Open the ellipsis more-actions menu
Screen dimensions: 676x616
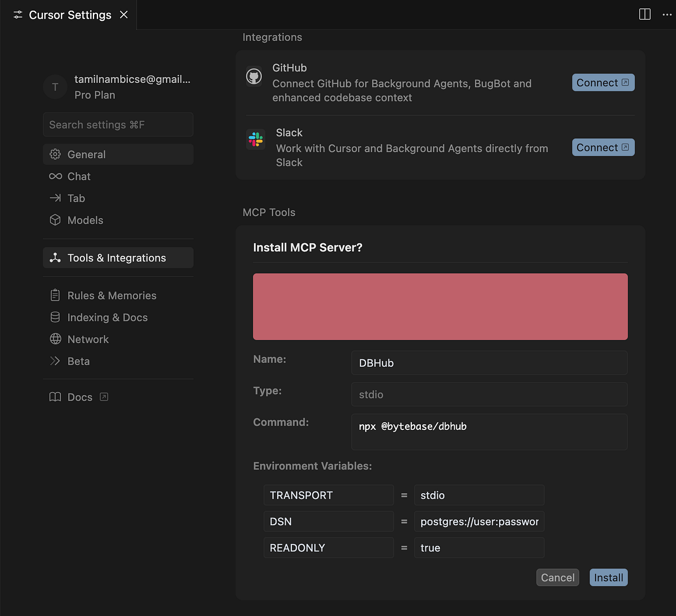tap(668, 14)
